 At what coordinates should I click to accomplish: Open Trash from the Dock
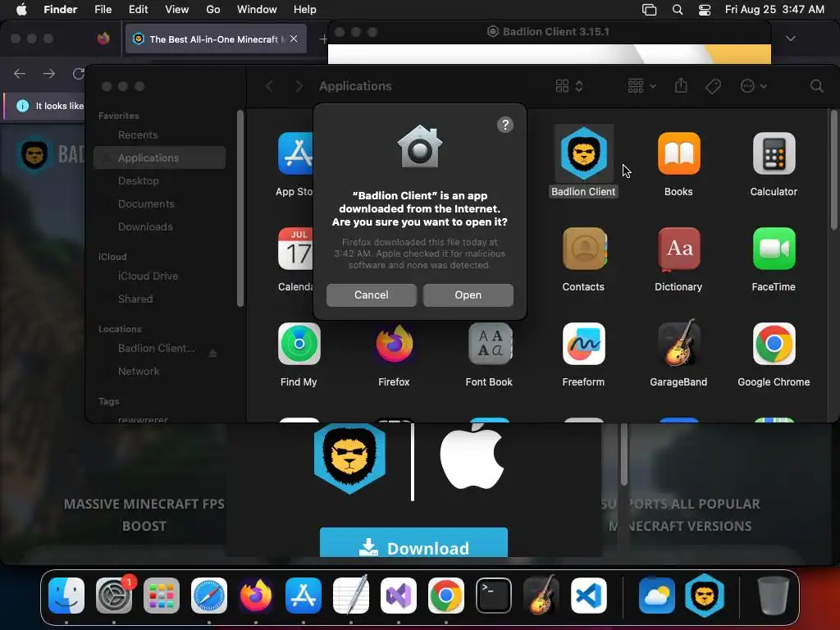[x=774, y=596]
